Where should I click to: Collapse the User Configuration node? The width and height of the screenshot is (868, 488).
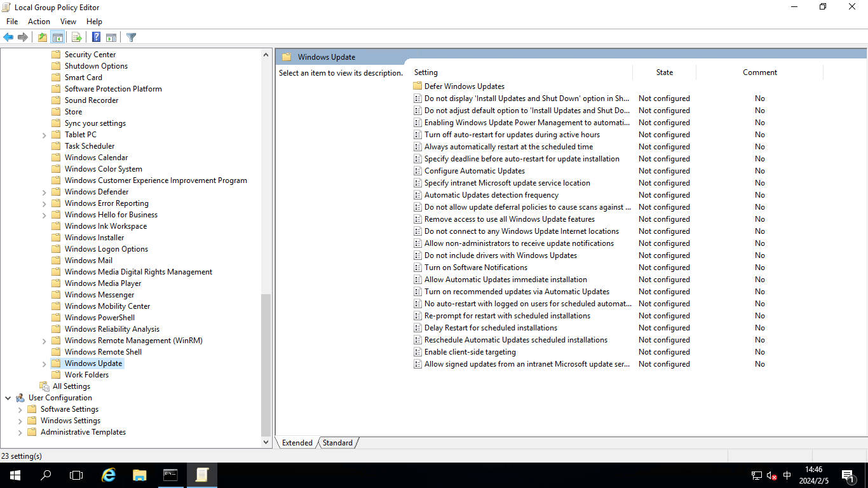(x=8, y=398)
